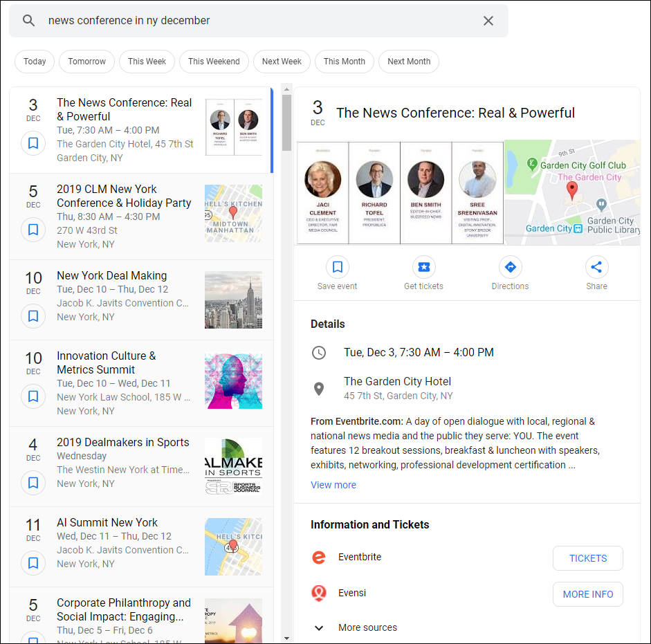Click map thumbnail for AI Summit New York
The width and height of the screenshot is (651, 644).
coord(234,547)
